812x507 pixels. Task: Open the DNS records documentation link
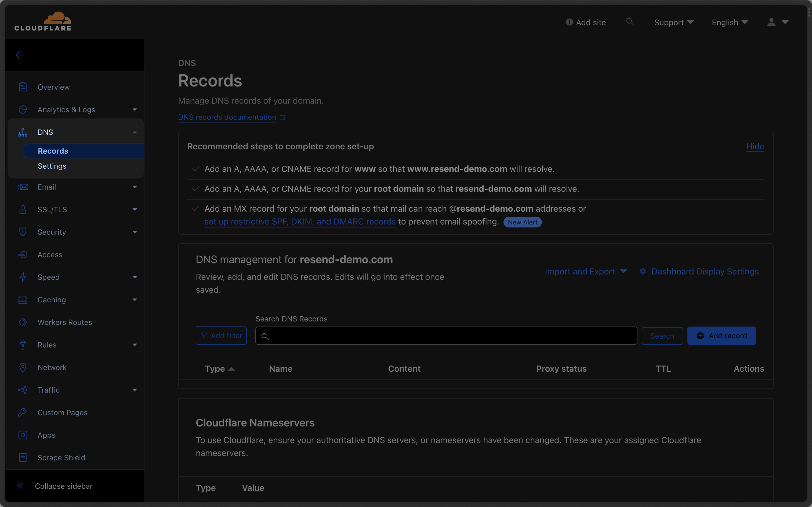click(x=227, y=117)
